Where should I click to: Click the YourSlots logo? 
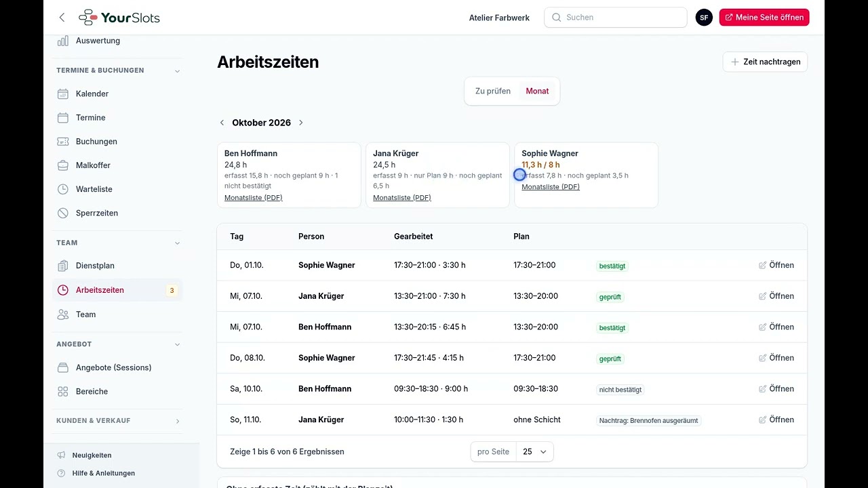119,18
